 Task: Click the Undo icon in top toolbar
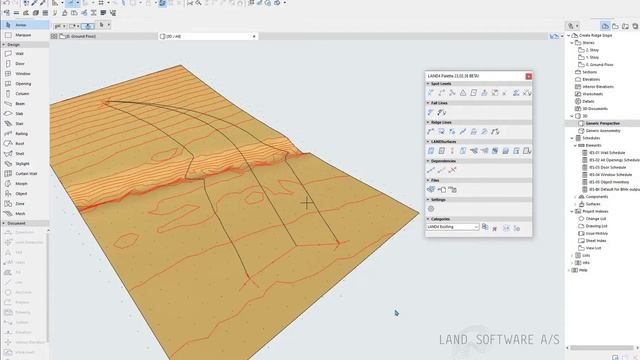coord(6,3)
